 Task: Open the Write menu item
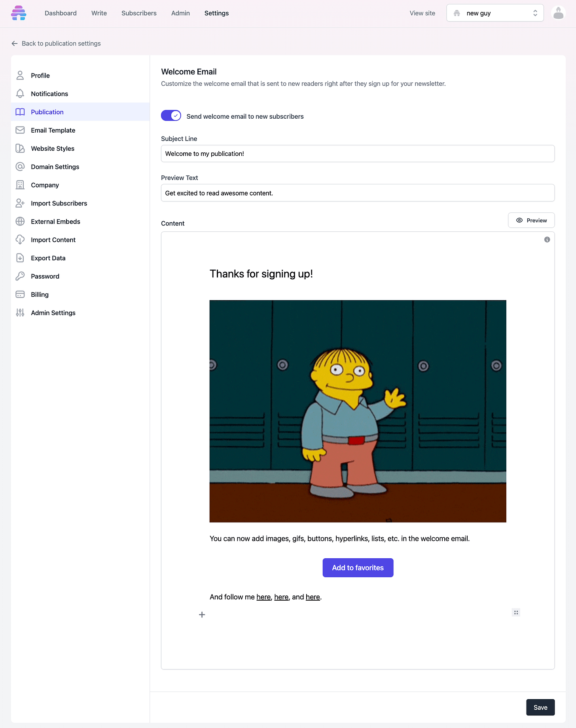click(99, 13)
